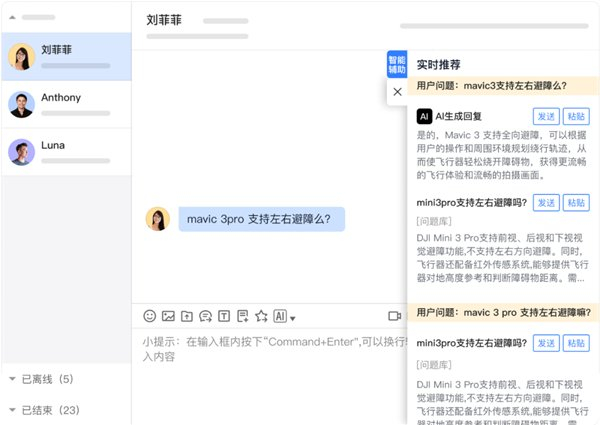The image size is (600, 425).
Task: Click Anthony's avatar
Action: point(21,104)
